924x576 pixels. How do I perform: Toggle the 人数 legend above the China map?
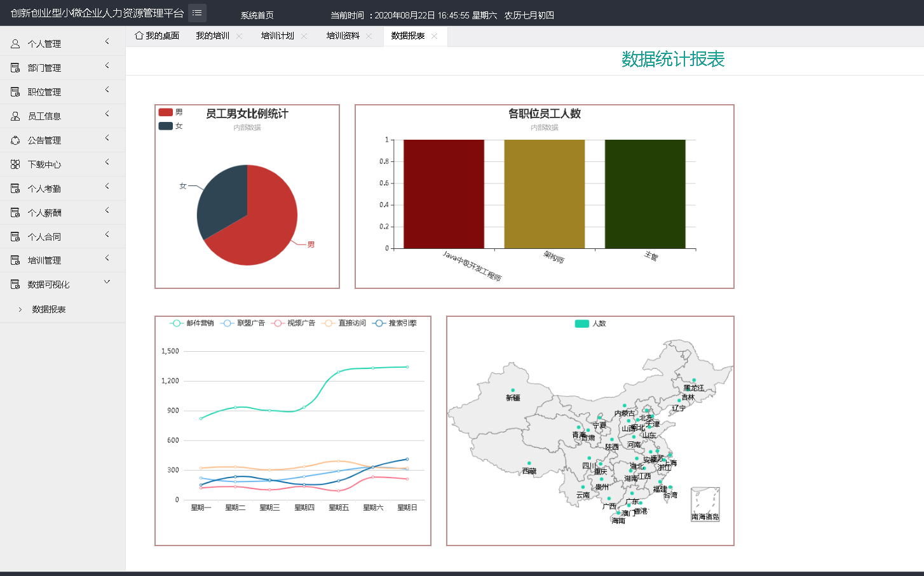tap(591, 323)
